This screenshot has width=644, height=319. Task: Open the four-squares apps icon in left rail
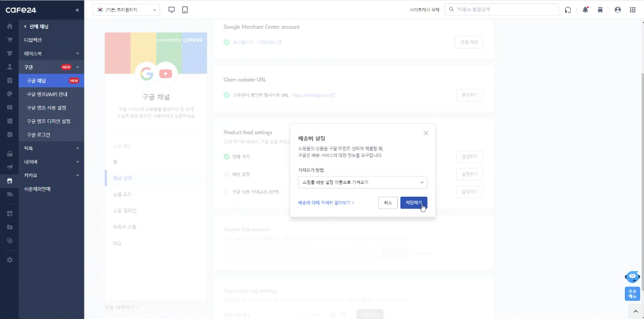tap(10, 213)
